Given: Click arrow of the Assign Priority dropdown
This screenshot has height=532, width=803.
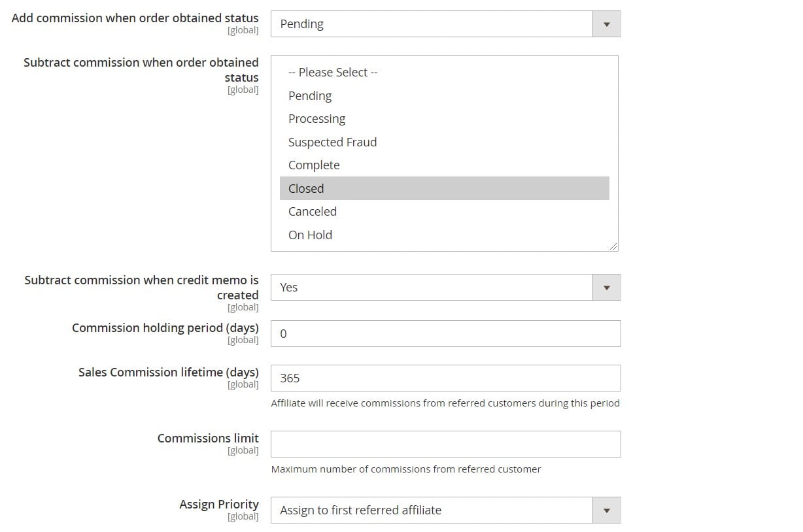Looking at the screenshot, I should coord(607,510).
